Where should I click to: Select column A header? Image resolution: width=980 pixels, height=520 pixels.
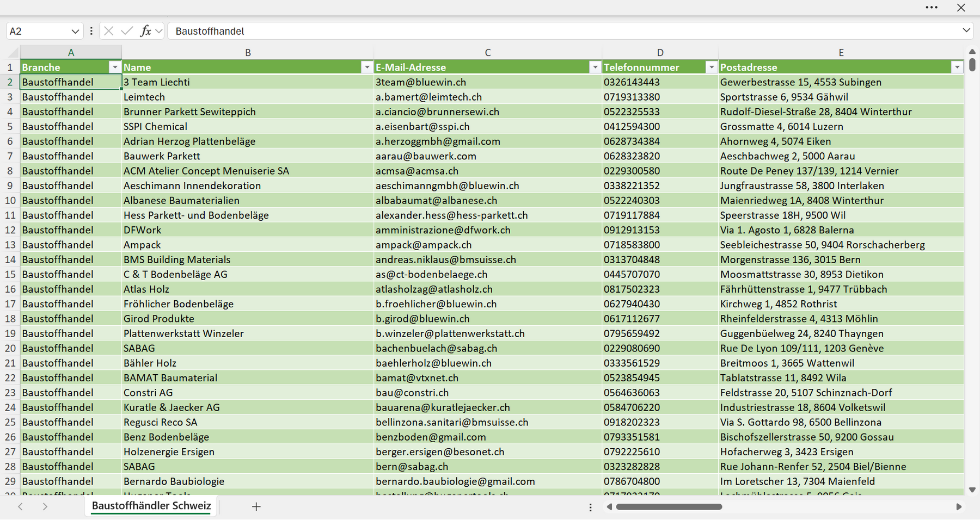71,52
